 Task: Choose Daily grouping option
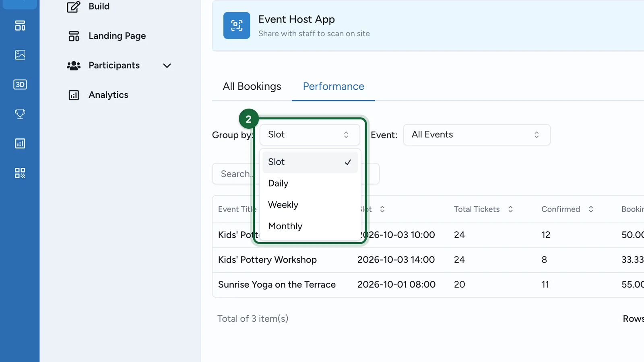click(310, 183)
